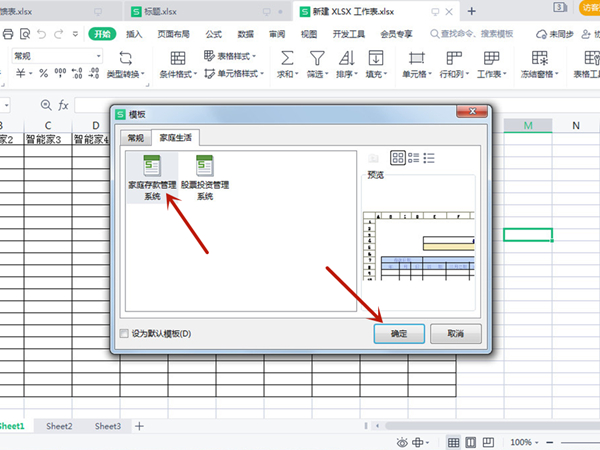Enable 设为默认模板 checkbox
The image size is (600, 450).
124,333
